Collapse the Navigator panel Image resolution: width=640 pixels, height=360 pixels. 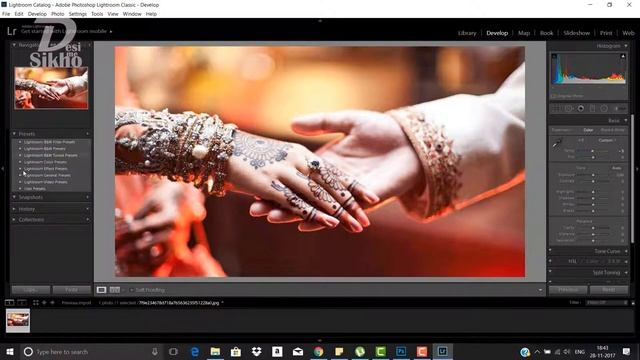pyautogui.click(x=14, y=45)
